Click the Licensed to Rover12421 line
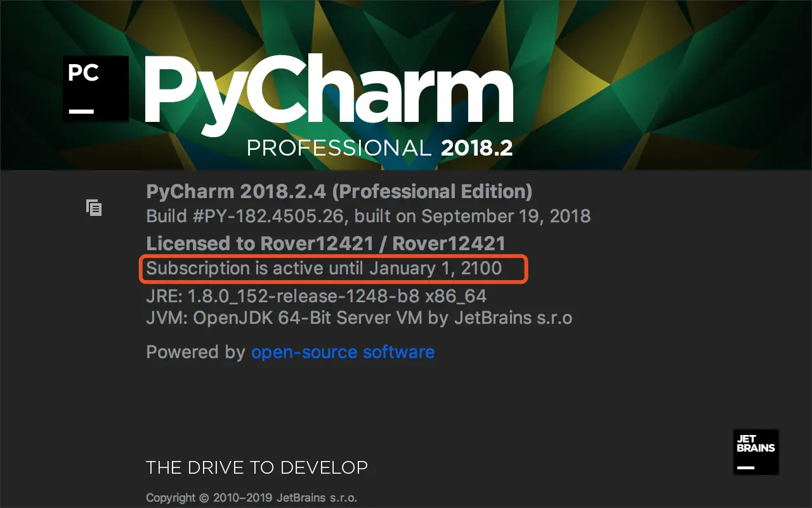The image size is (812, 508). 325,243
